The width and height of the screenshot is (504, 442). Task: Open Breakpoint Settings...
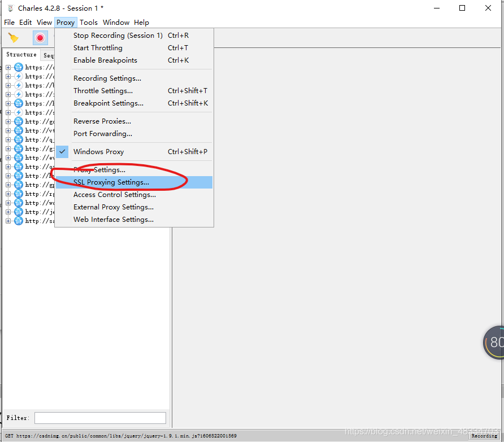134,103
